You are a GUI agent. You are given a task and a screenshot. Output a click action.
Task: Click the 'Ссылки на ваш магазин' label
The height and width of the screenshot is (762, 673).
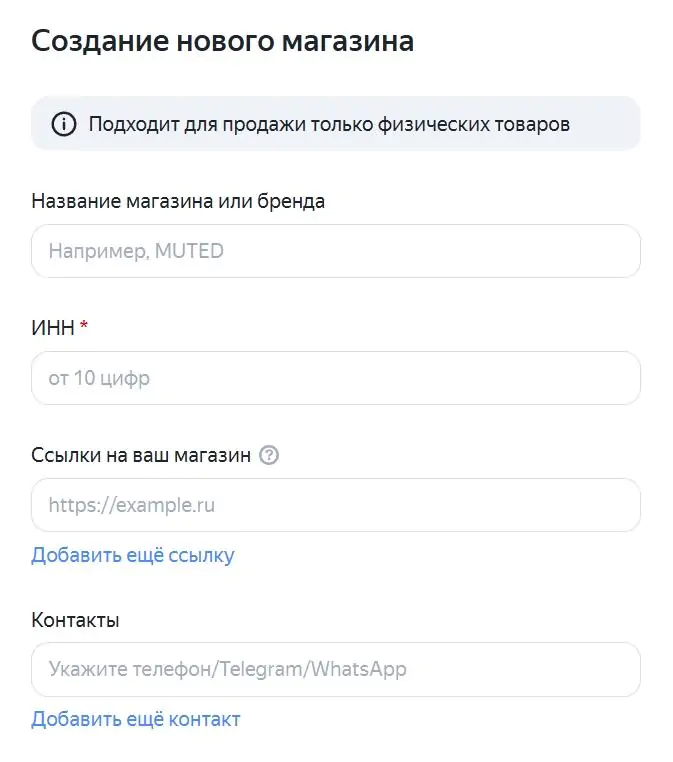point(140,455)
